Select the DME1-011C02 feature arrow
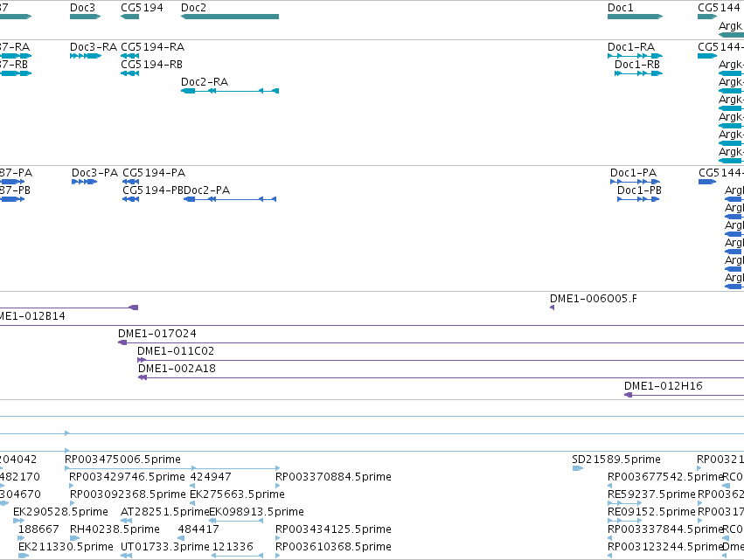Screen dimensions: 744x560 point(142,360)
